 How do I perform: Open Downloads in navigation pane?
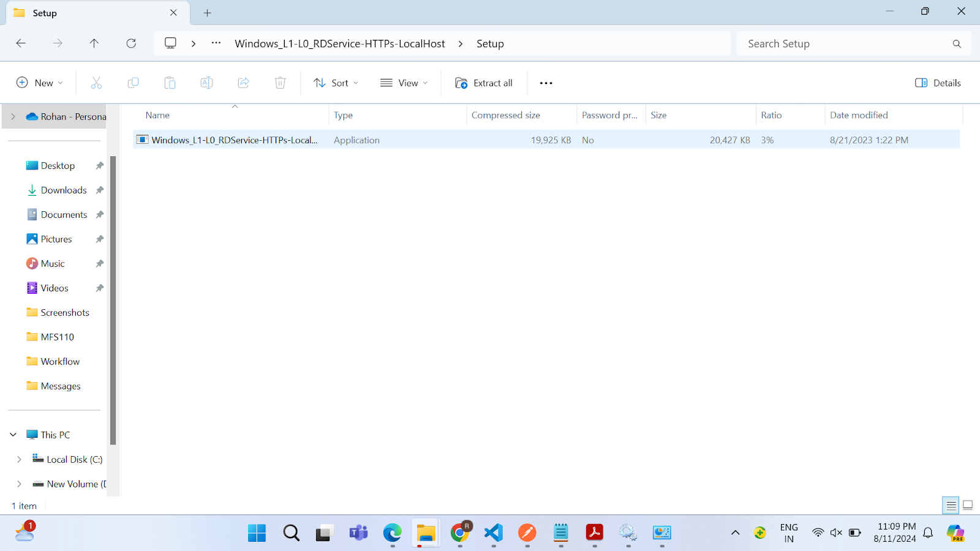click(63, 190)
